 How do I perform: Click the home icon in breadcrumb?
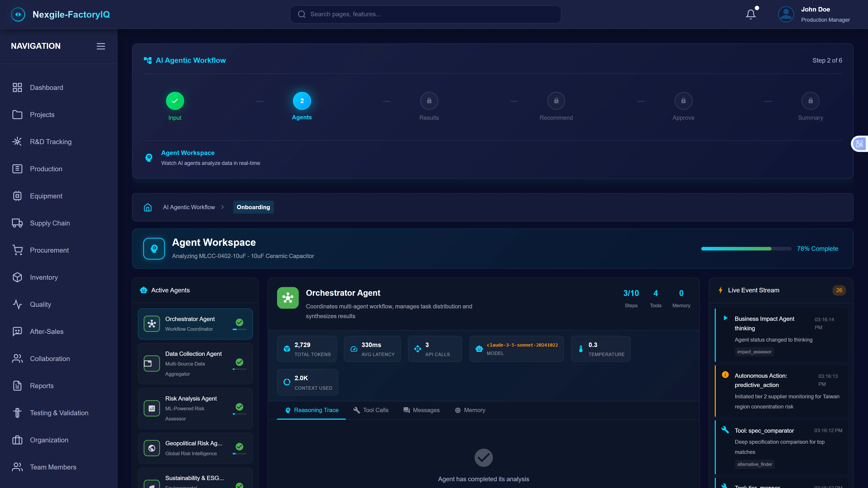click(148, 207)
